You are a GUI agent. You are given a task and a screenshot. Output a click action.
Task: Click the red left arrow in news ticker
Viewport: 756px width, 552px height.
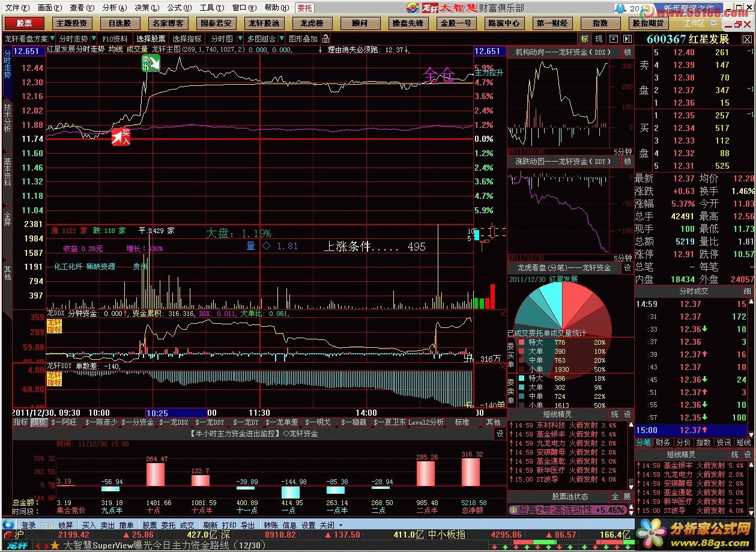[x=38, y=545]
